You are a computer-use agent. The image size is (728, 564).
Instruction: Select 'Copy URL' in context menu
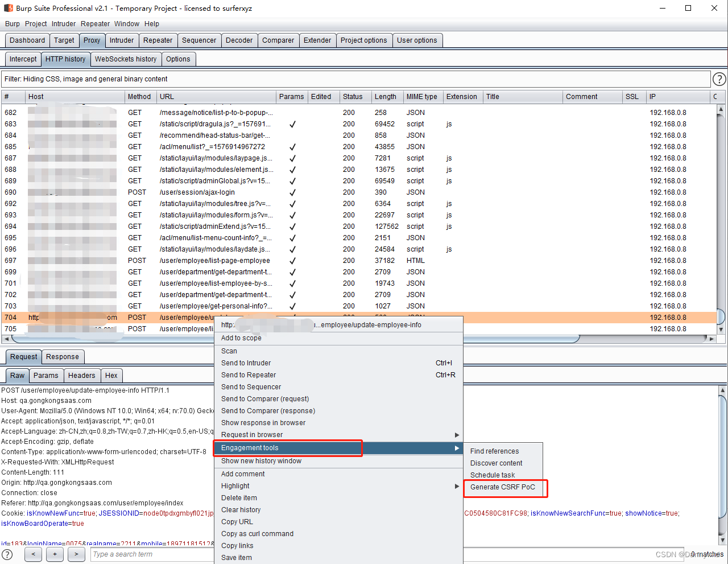point(338,522)
